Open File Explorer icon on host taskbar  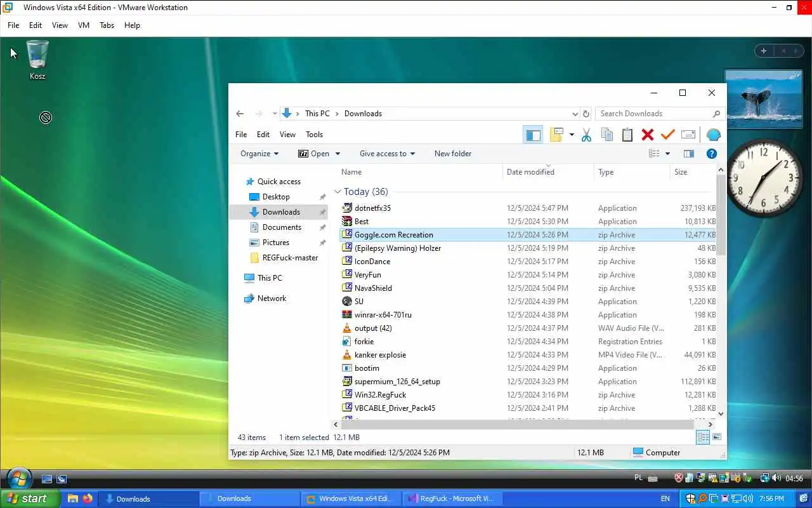[72, 498]
